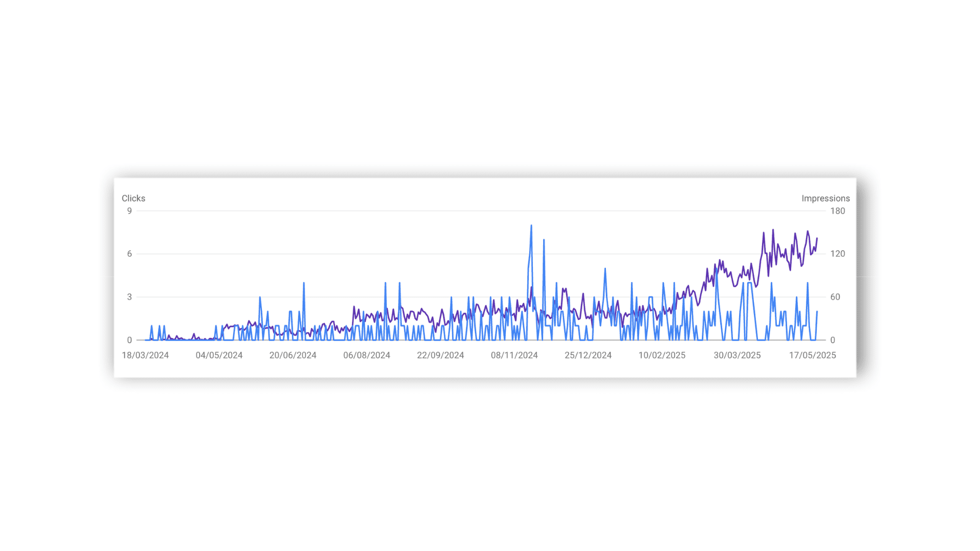The width and height of the screenshot is (980, 551).
Task: Click the 20/06/2024 date label
Action: (x=292, y=355)
